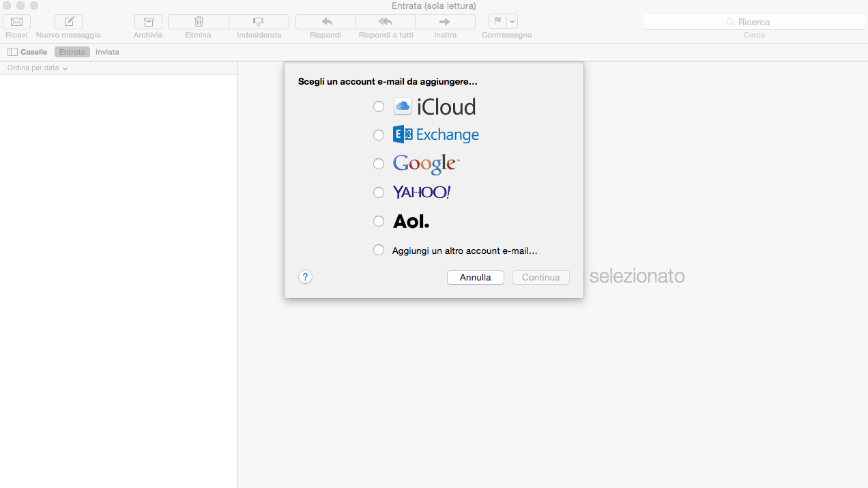Select the Google radio button
This screenshot has width=868, height=488.
point(379,164)
